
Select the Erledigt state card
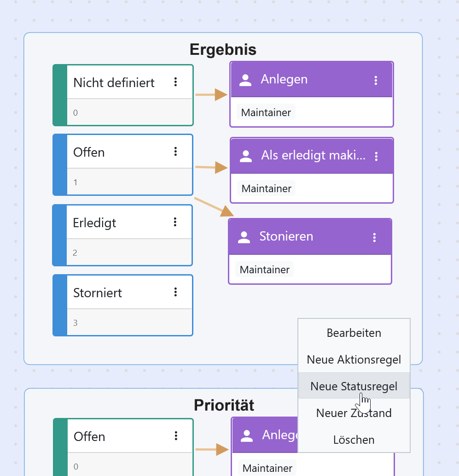[122, 235]
